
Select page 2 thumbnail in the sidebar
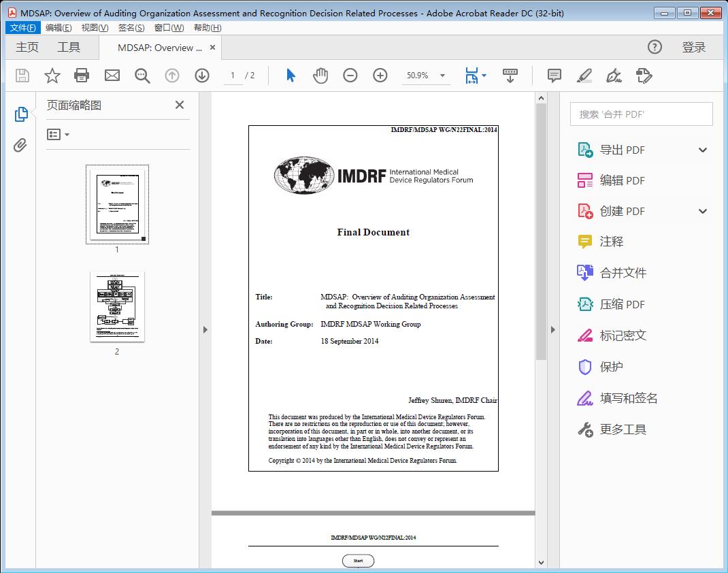(x=117, y=306)
